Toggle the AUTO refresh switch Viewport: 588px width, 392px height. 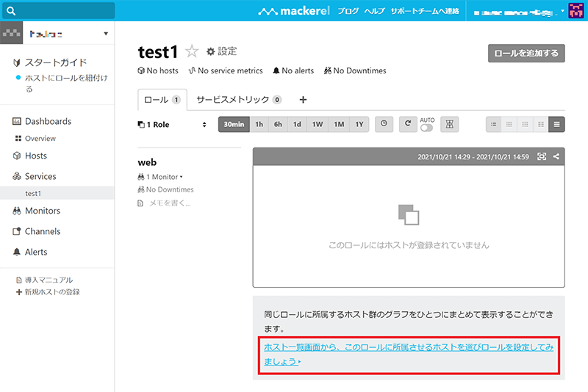coord(426,128)
